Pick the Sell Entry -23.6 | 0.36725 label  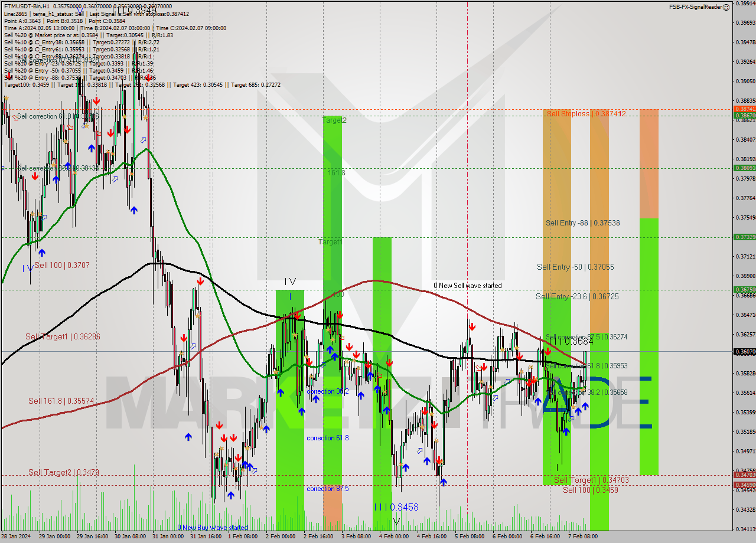(x=577, y=297)
